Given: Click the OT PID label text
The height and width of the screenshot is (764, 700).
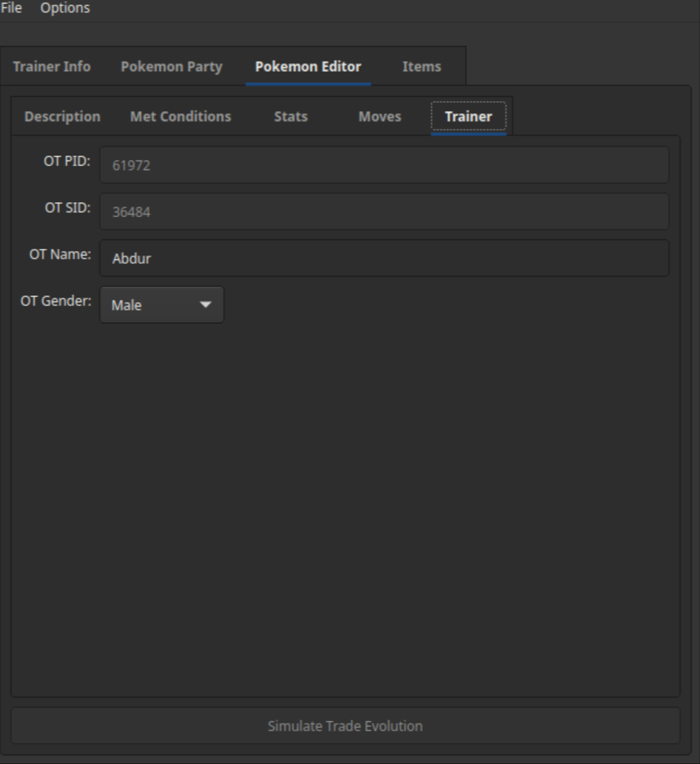Looking at the screenshot, I should (x=67, y=161).
